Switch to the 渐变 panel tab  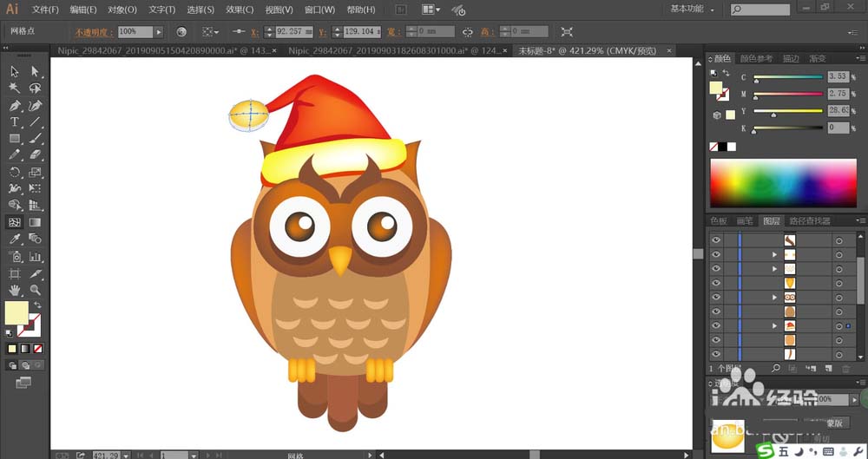(x=818, y=58)
